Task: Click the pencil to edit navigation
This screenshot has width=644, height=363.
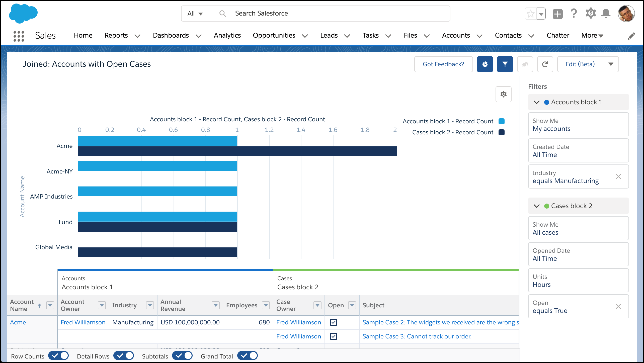Action: tap(631, 36)
